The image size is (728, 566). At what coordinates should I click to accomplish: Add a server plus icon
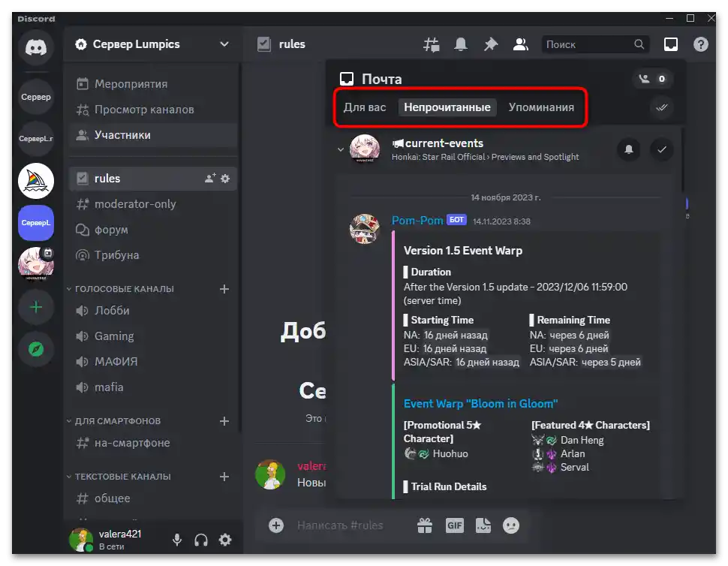click(36, 307)
